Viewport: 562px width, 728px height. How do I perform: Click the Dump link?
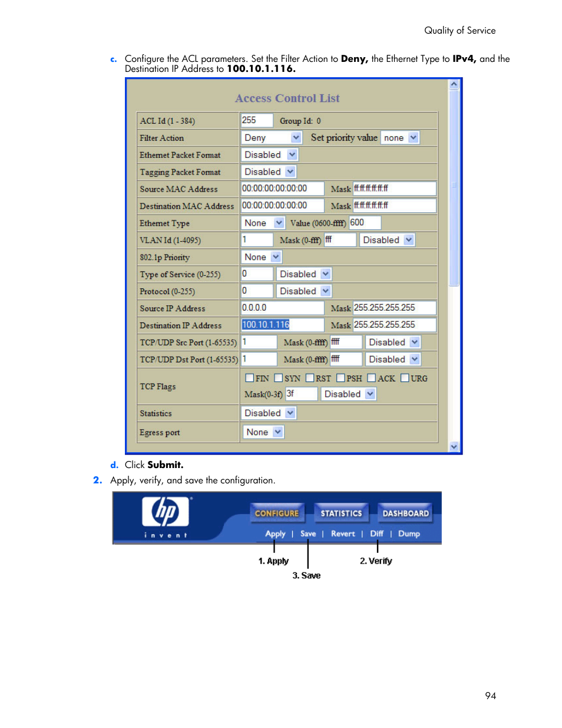pos(409,533)
